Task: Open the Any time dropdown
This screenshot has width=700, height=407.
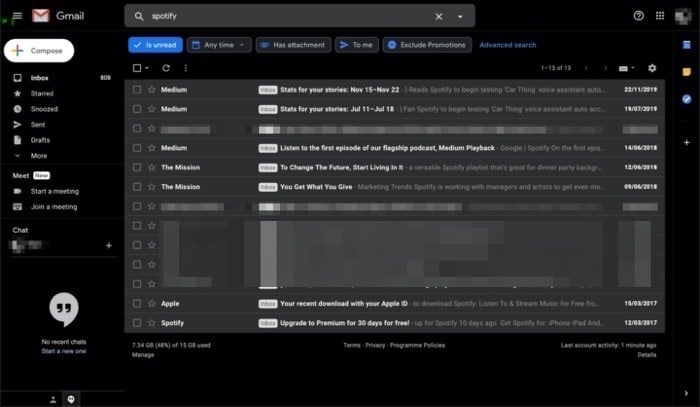Action: click(x=219, y=45)
